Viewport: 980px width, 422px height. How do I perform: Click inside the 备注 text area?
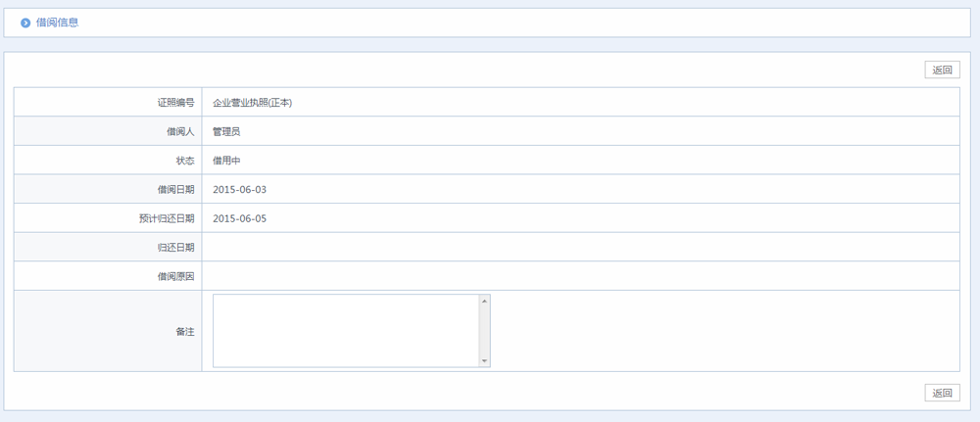(x=345, y=331)
